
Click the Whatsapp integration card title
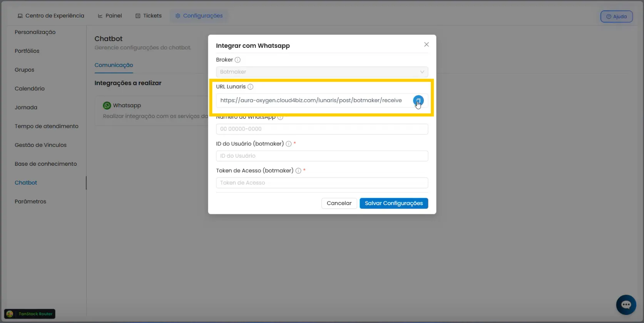pyautogui.click(x=127, y=106)
